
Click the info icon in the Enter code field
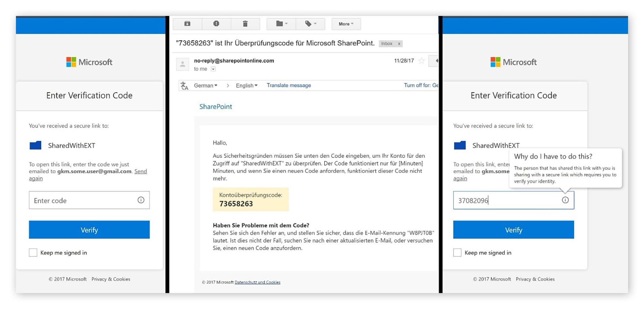pos(141,200)
